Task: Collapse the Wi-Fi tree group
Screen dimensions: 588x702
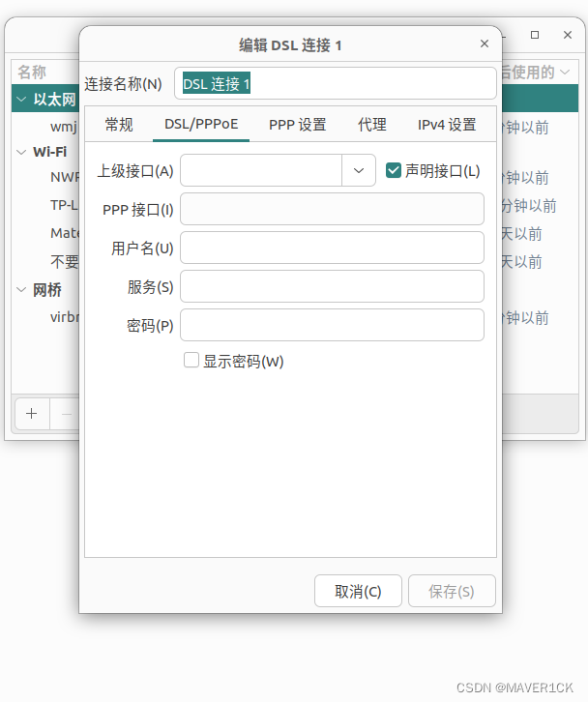Action: click(x=21, y=152)
